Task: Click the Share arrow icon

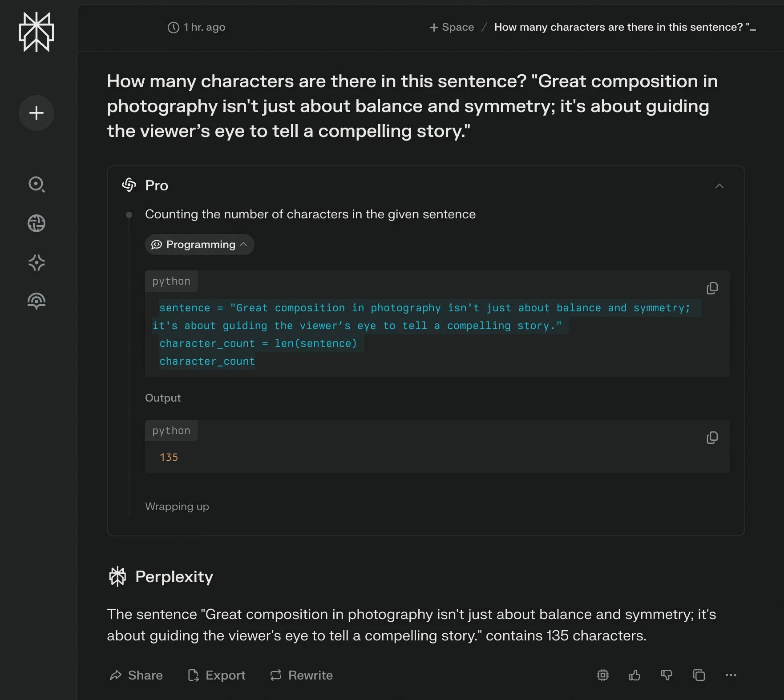Action: [x=116, y=675]
